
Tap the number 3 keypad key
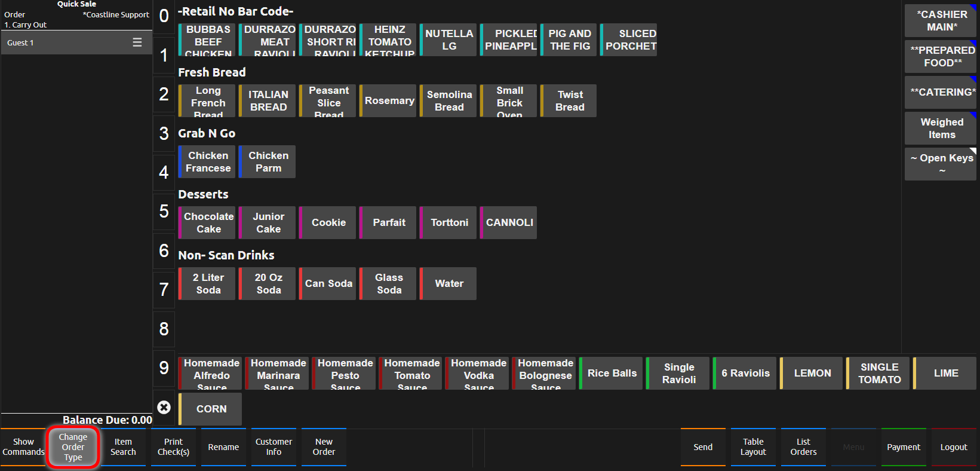(164, 133)
